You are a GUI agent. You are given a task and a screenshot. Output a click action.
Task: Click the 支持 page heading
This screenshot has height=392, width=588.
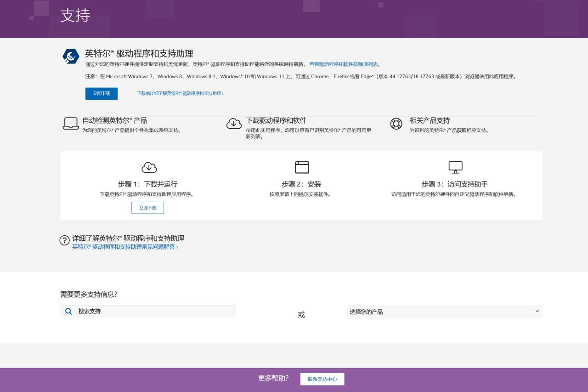pyautogui.click(x=75, y=16)
